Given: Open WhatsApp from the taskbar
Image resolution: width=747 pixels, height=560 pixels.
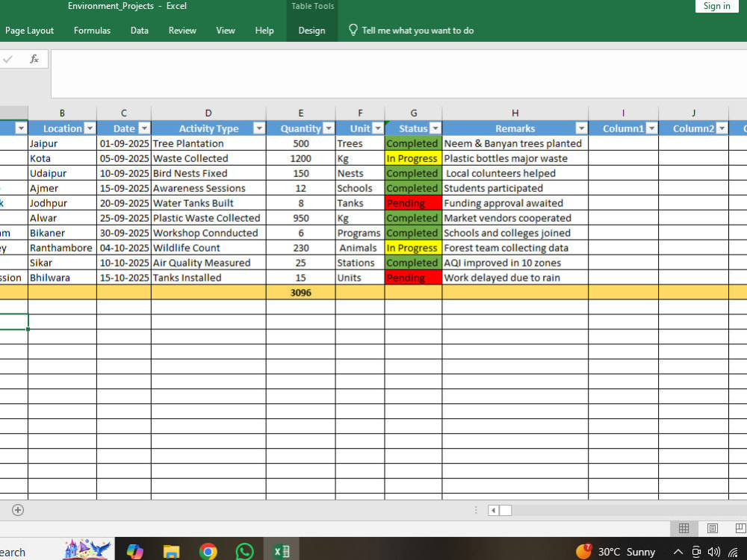Looking at the screenshot, I should tap(244, 552).
